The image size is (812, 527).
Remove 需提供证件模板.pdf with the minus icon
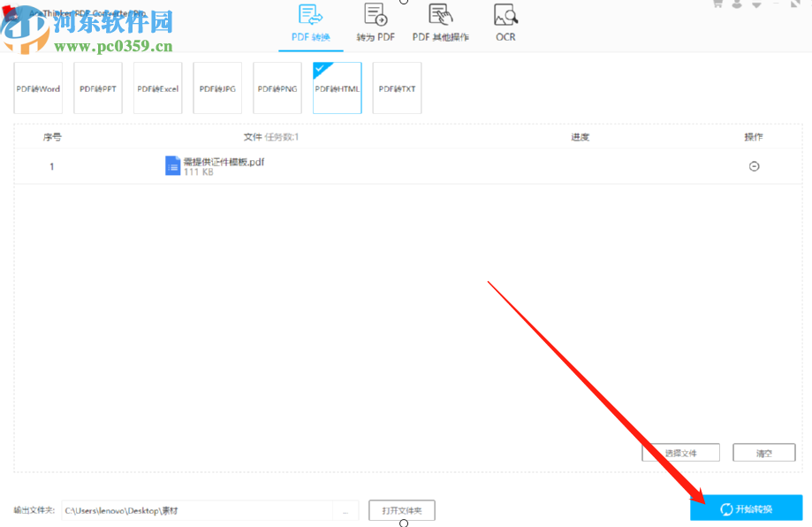click(754, 166)
